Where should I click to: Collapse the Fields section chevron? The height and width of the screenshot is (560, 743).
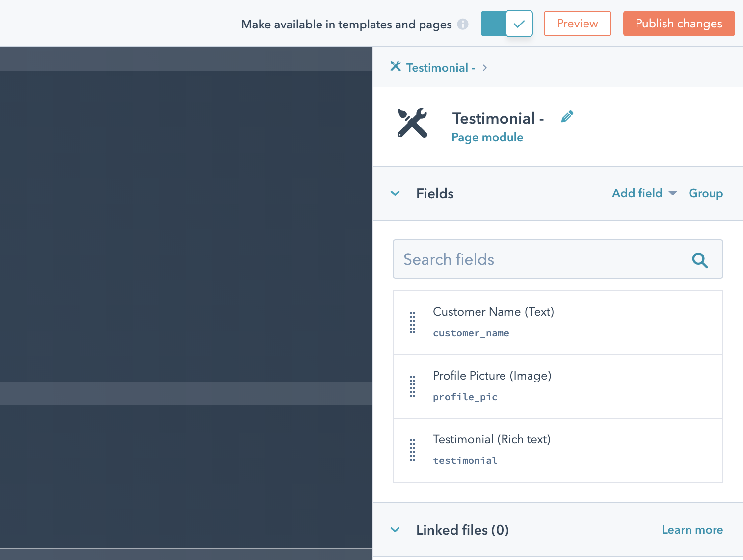pyautogui.click(x=395, y=193)
